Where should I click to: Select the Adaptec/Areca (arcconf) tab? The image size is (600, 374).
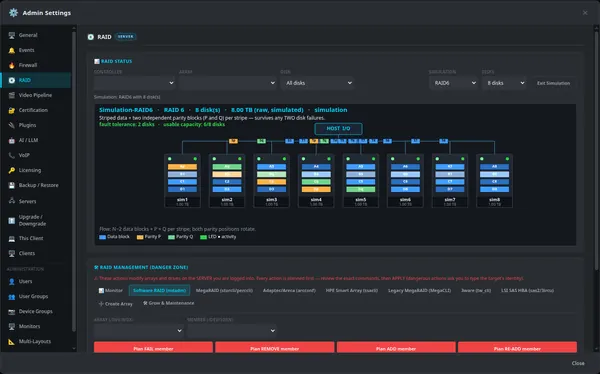pyautogui.click(x=289, y=291)
